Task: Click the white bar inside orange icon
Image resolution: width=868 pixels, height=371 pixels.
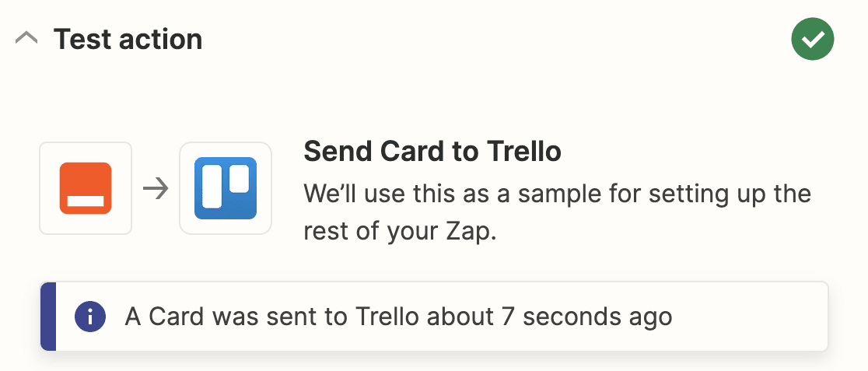Action: [x=86, y=201]
